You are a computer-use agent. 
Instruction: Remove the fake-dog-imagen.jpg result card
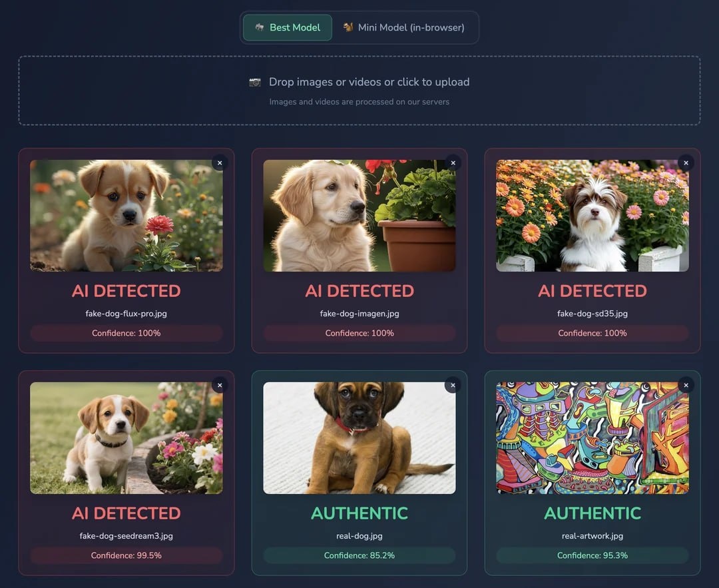click(x=453, y=163)
